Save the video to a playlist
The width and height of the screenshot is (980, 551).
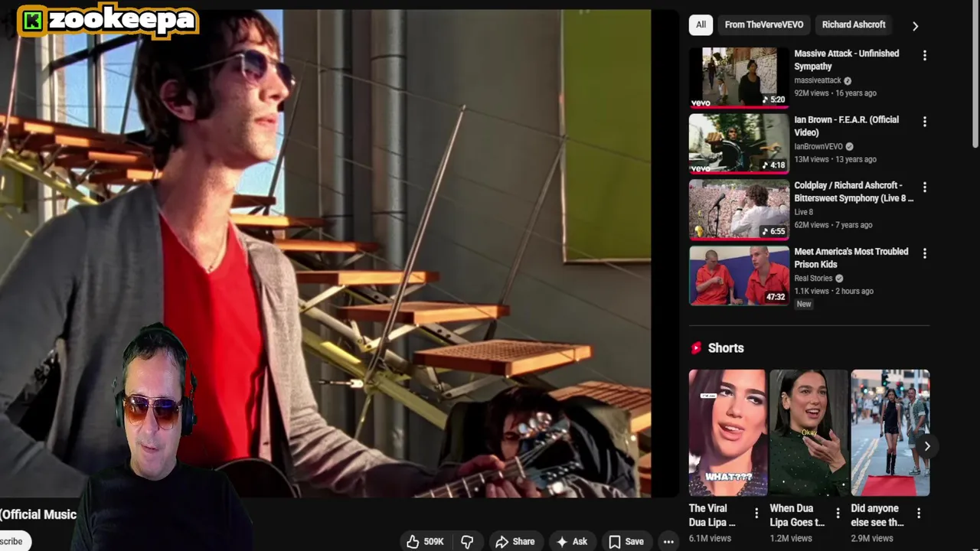[x=626, y=541]
